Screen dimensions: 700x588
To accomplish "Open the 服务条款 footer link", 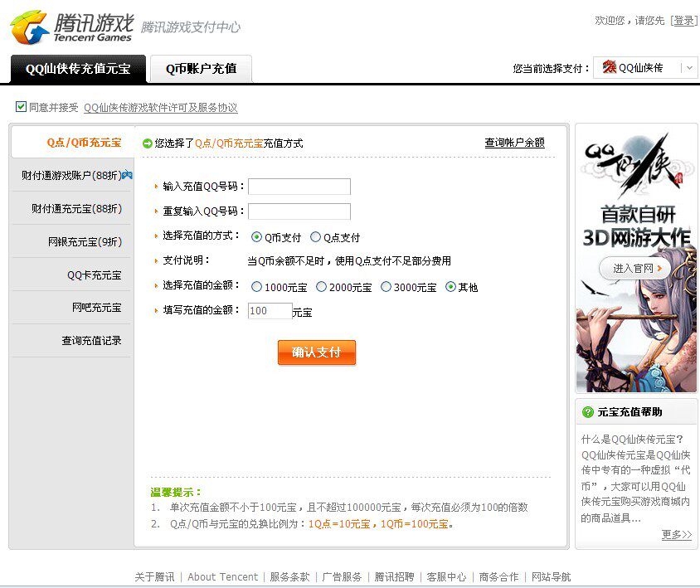I will [x=289, y=577].
